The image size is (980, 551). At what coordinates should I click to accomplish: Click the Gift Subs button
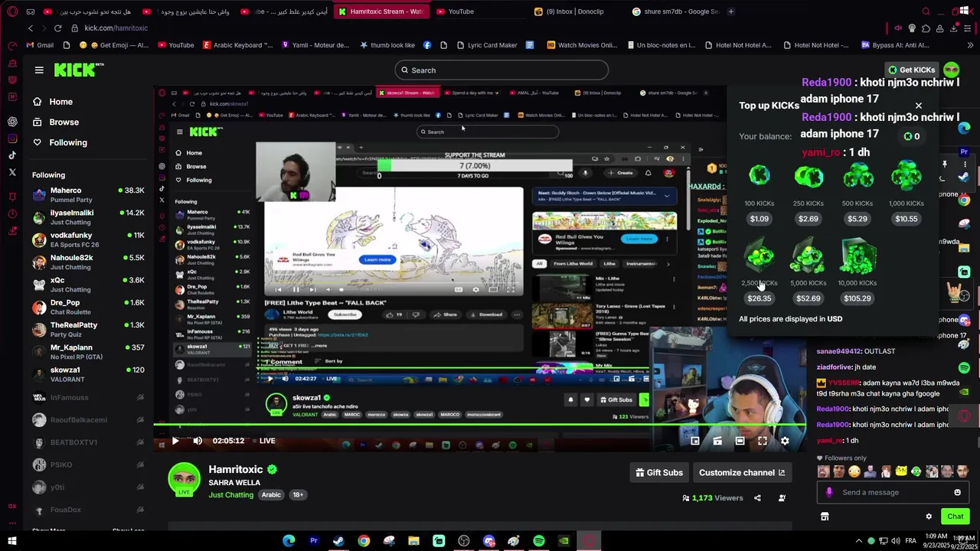coord(659,473)
